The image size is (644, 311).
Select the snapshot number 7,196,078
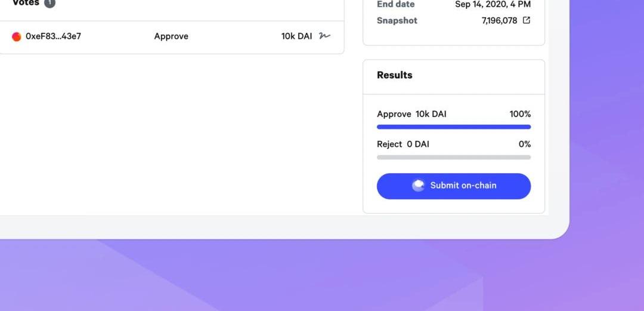point(499,20)
